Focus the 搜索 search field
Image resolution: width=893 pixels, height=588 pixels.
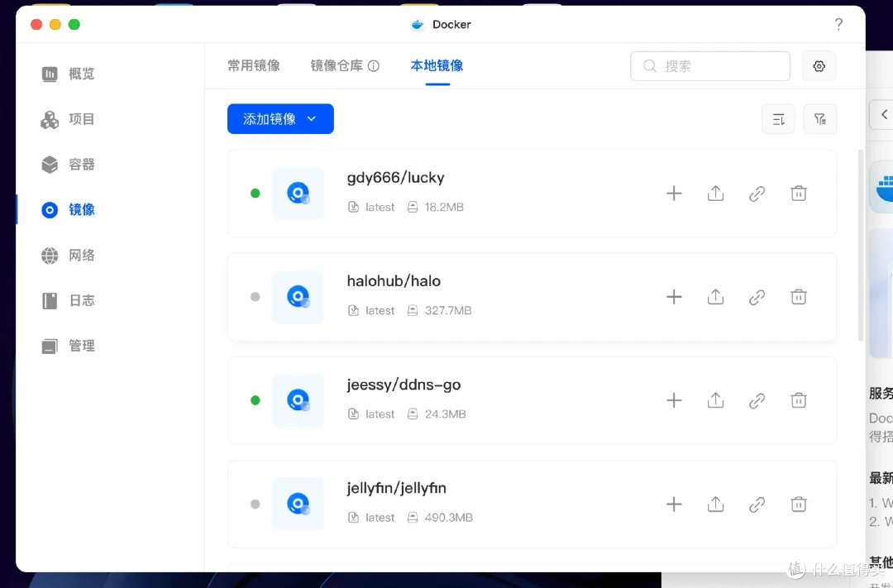pos(710,66)
